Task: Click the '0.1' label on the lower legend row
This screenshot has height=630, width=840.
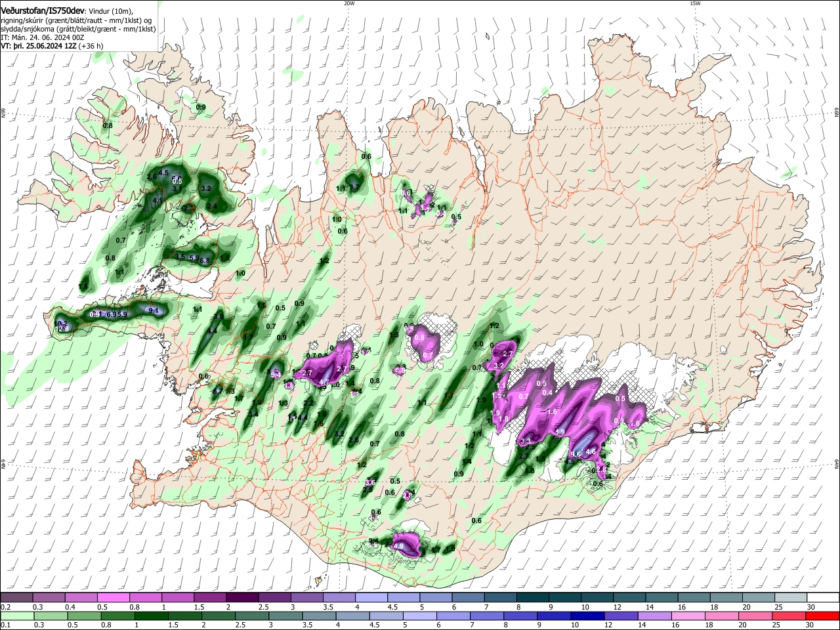Action: coord(5,625)
